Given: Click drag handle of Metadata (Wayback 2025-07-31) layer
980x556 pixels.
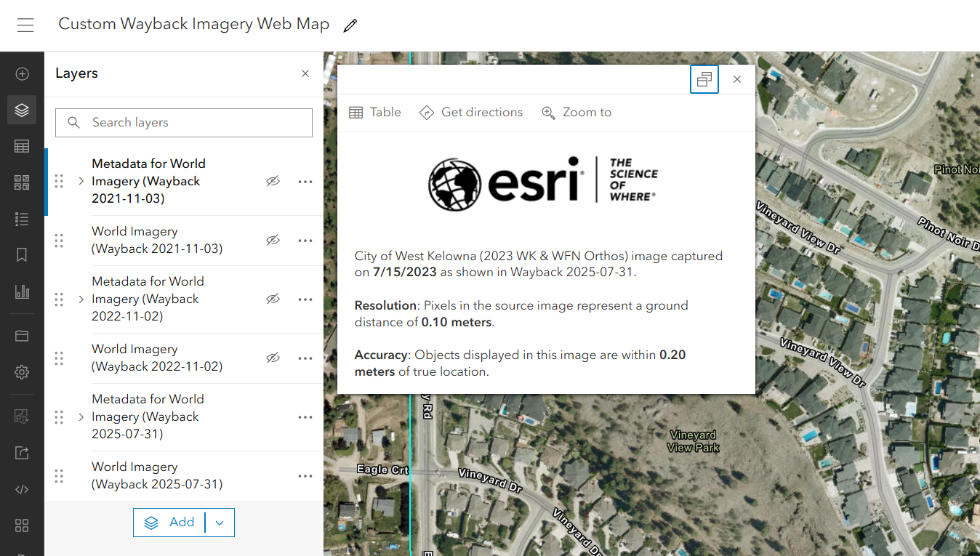Looking at the screenshot, I should [59, 417].
